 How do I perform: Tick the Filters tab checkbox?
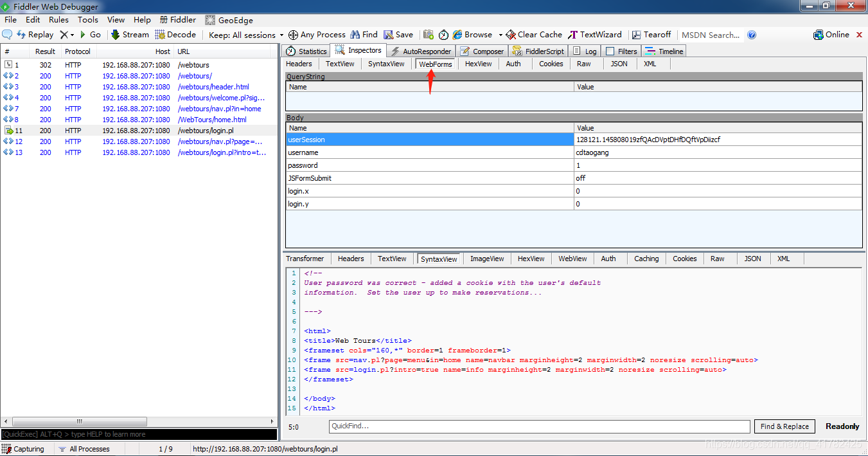[610, 51]
